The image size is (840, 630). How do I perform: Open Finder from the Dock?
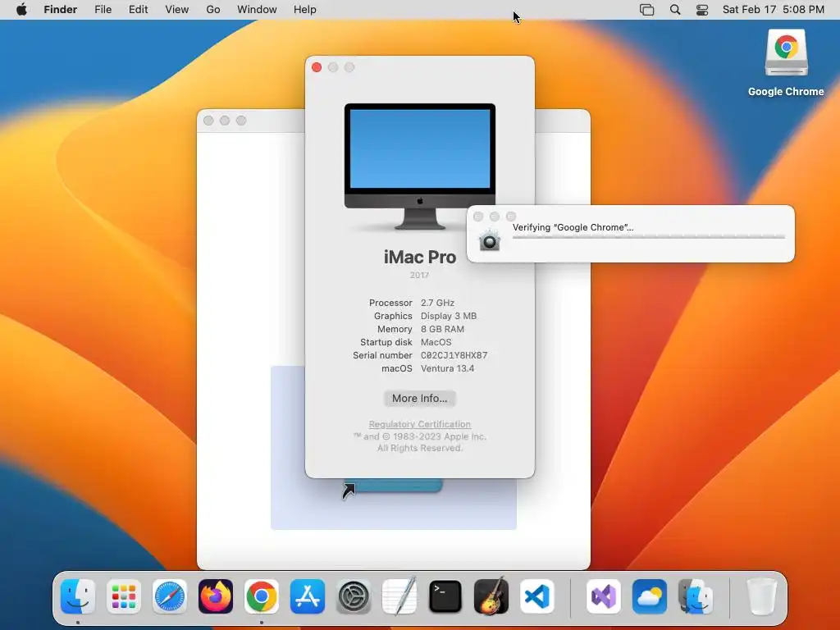[x=78, y=596]
